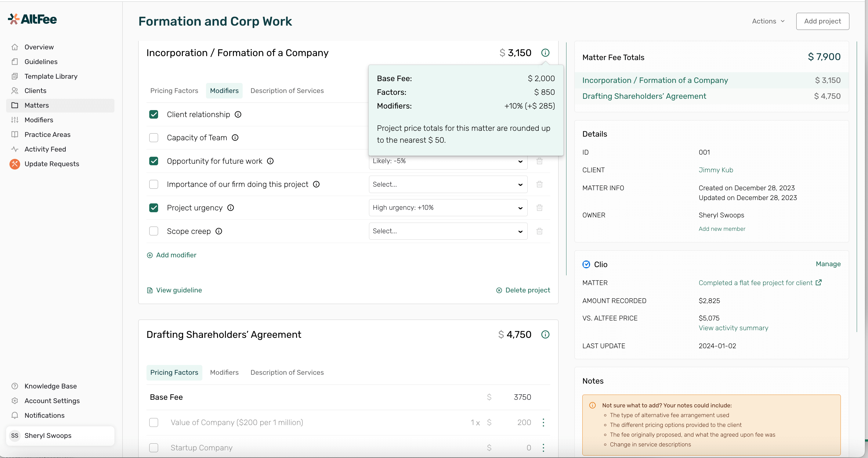
Task: Open Overview from the sidebar
Action: click(x=39, y=47)
